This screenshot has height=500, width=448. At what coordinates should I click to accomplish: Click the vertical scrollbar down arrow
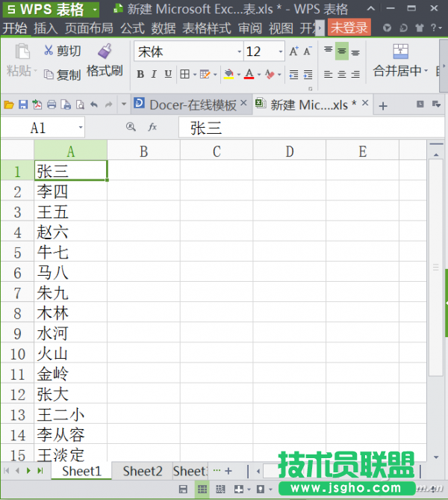pos(436,457)
